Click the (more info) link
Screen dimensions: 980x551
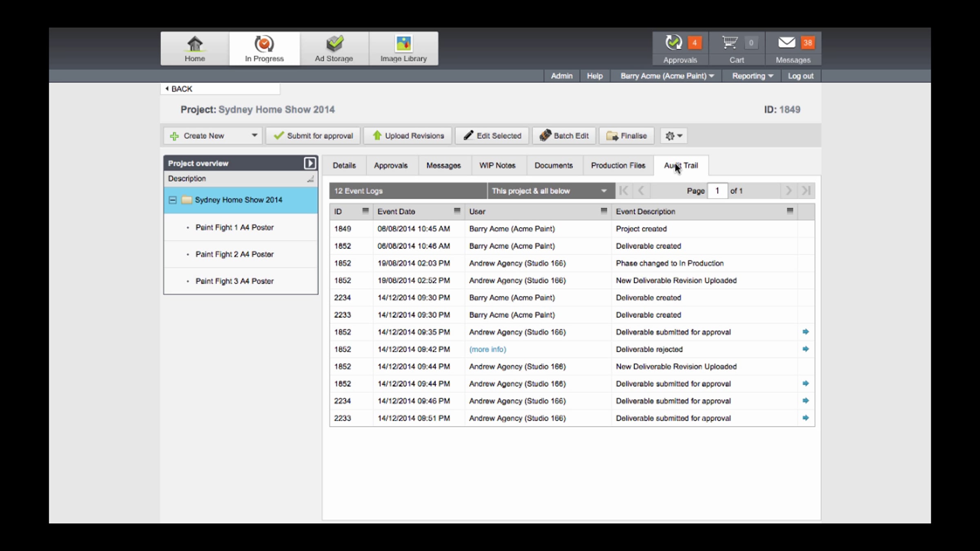coord(488,349)
